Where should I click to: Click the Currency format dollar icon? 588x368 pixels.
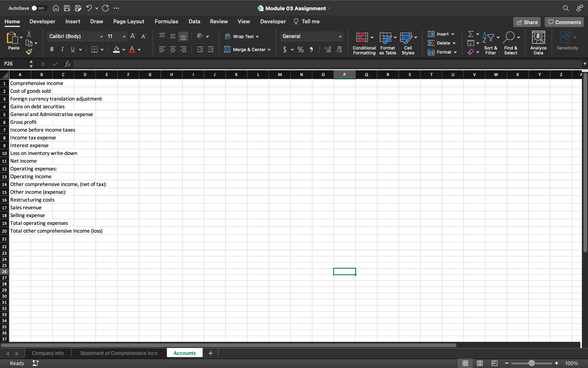coord(285,49)
